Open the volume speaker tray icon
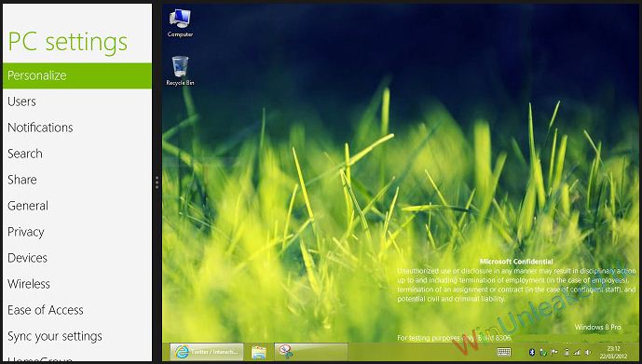 point(588,352)
